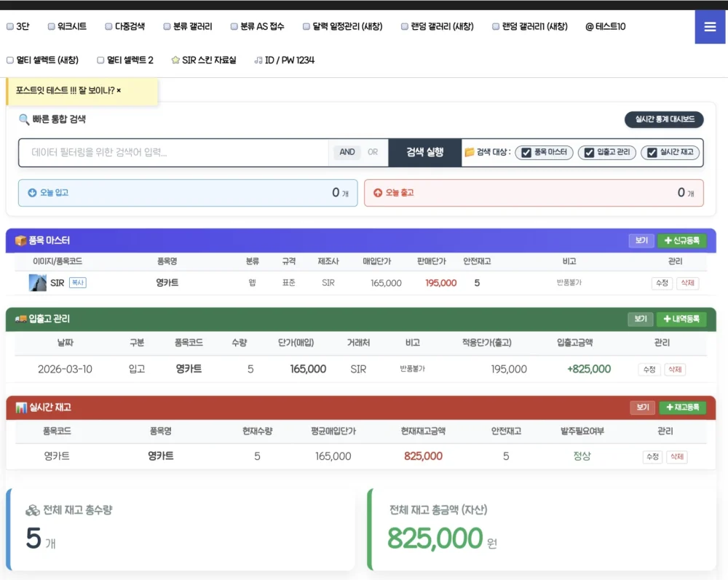The image size is (728, 580).
Task: Click the + 내역등록 button
Action: (681, 319)
